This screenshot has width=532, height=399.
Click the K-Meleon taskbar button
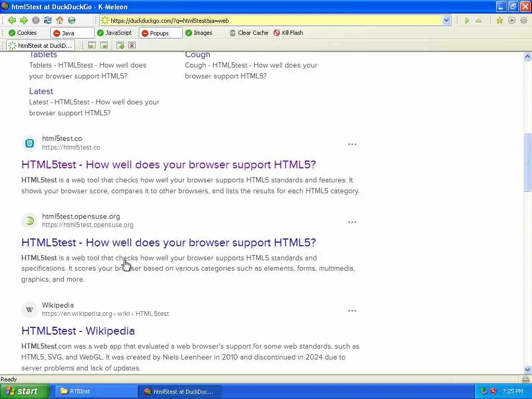(180, 391)
